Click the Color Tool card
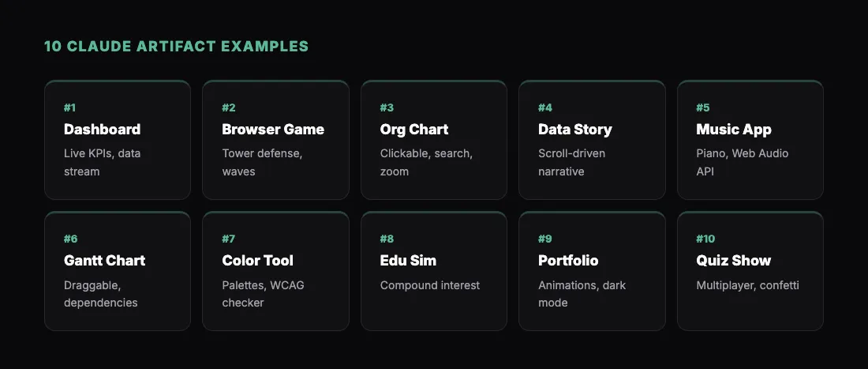 [275, 271]
